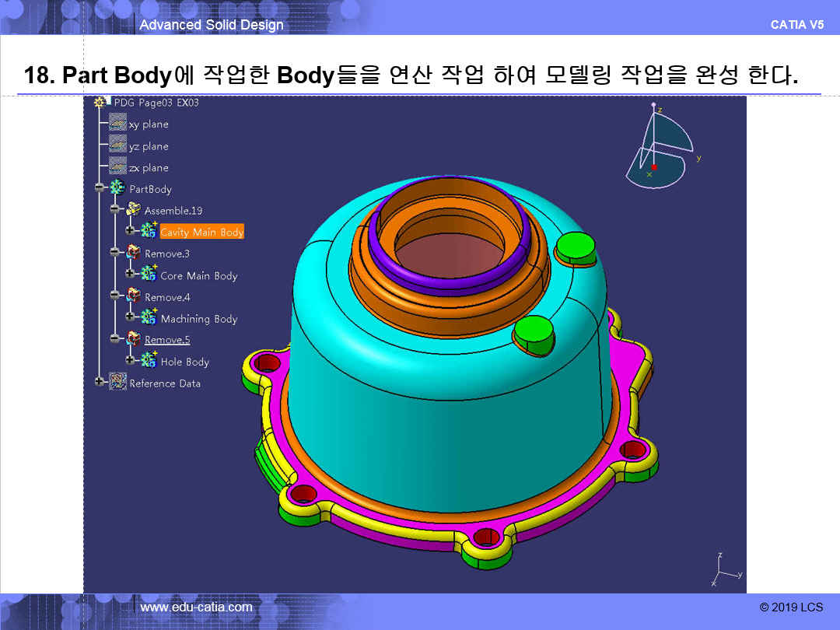Click the xy plane icon in tree
840x630 pixels.
117,124
